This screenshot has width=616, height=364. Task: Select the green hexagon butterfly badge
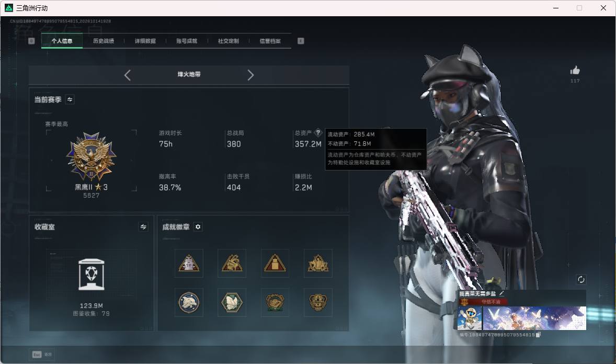tap(232, 302)
